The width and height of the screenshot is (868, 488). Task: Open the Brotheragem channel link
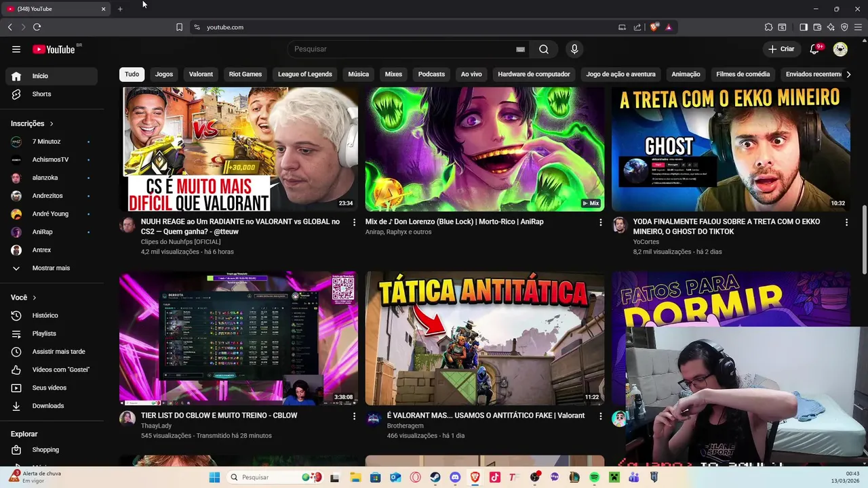pos(405,426)
